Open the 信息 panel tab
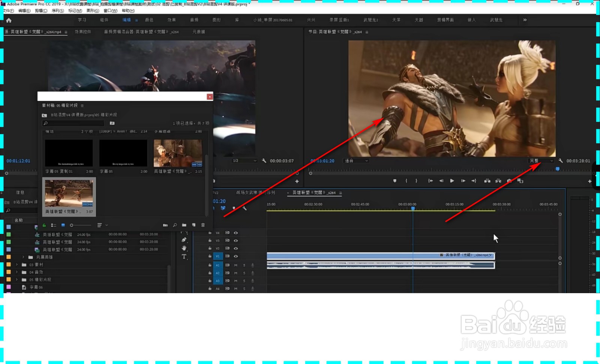The height and width of the screenshot is (364, 600). 20,192
